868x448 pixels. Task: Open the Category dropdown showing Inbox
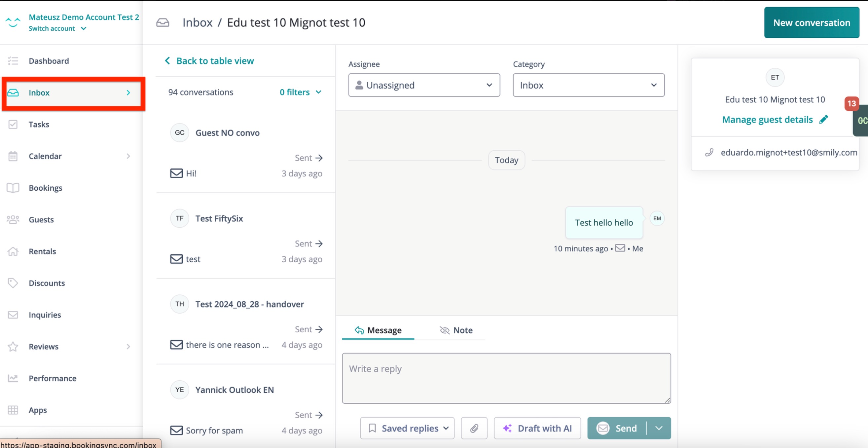point(588,85)
